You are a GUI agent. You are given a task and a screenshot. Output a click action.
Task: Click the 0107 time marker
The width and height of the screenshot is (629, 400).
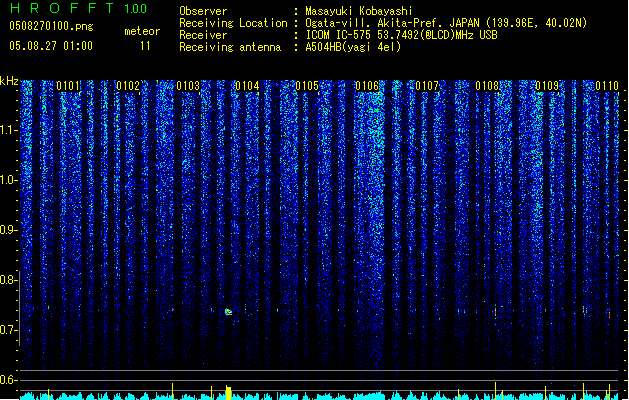coord(427,86)
